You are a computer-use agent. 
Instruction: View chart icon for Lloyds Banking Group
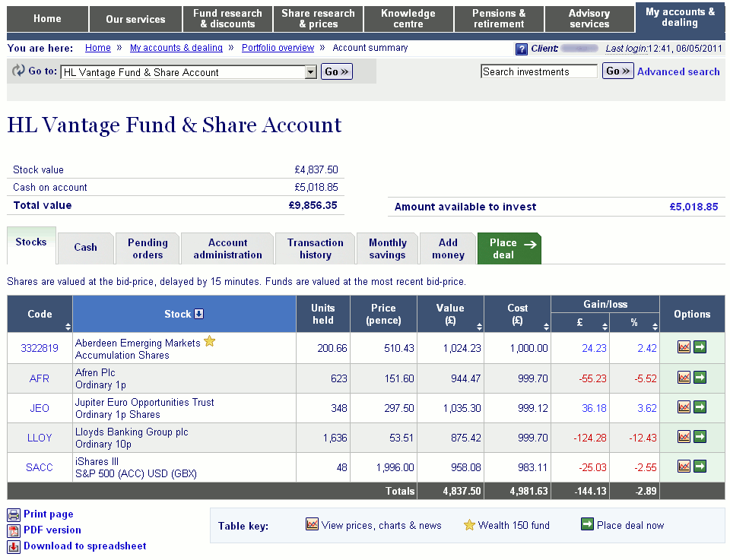684,437
